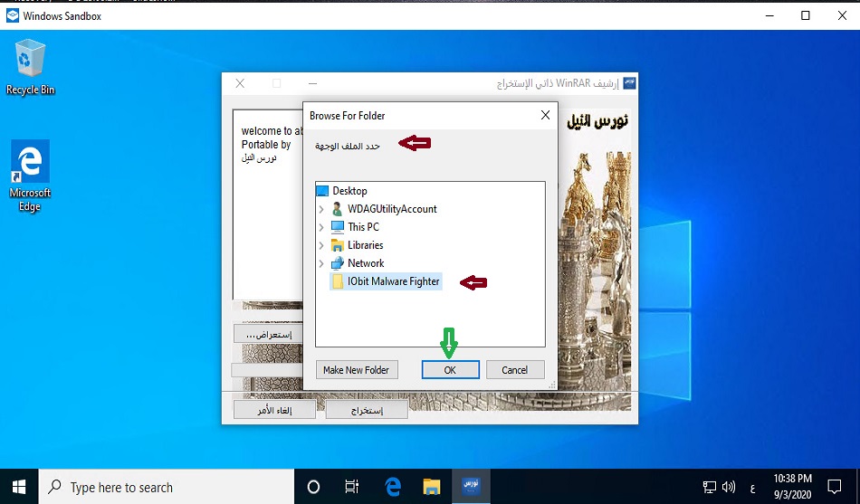860x504 pixels.
Task: Open the notification center icon
Action: click(834, 487)
